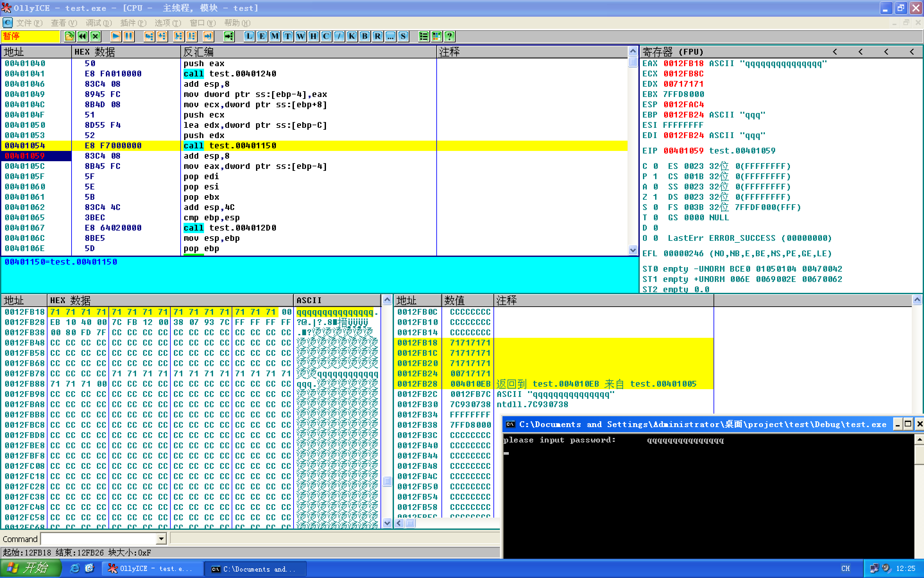Viewport: 924px width, 578px height.
Task: Open the 调试(D) menu
Action: pyautogui.click(x=99, y=23)
